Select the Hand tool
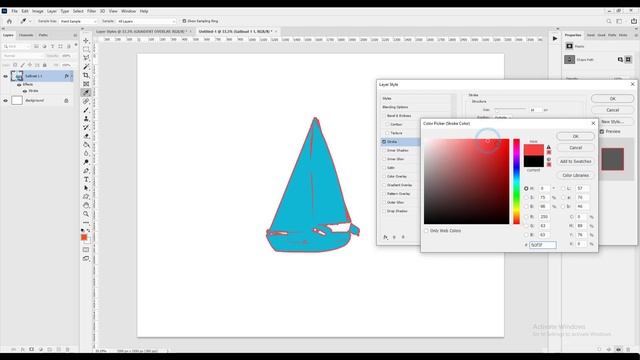Image resolution: width=640 pixels, height=360 pixels. [x=86, y=205]
